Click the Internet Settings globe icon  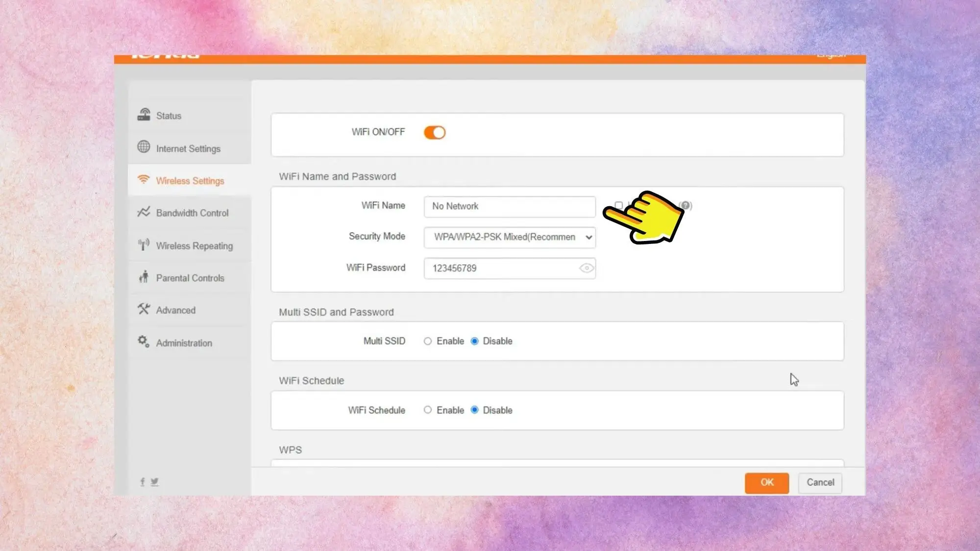point(144,146)
